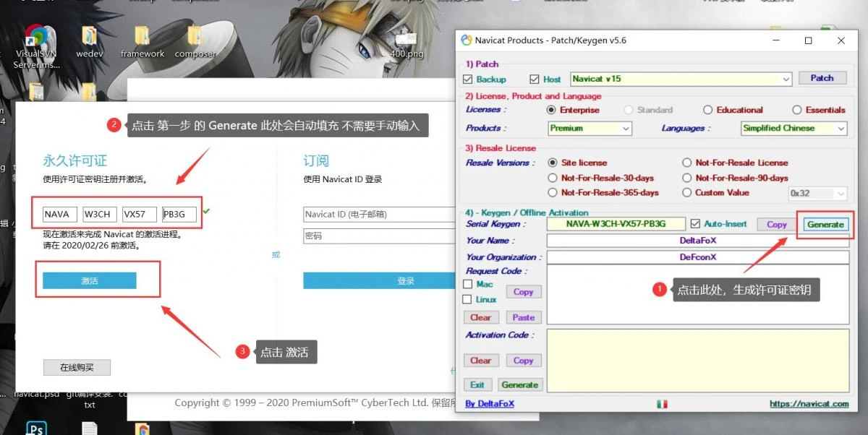This screenshot has height=435, width=868.
Task: Click the keygen window title bar icon
Action: coord(467,40)
